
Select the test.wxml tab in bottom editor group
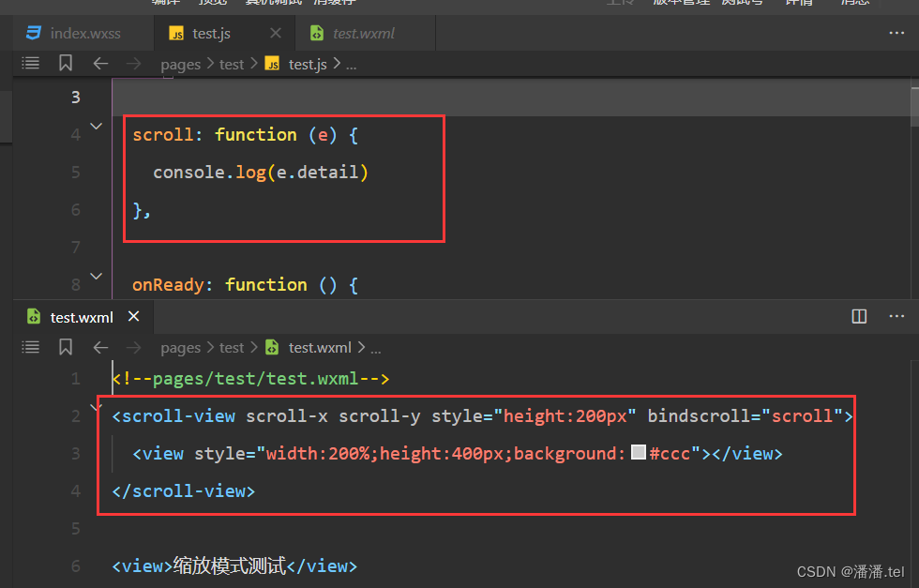pyautogui.click(x=83, y=317)
